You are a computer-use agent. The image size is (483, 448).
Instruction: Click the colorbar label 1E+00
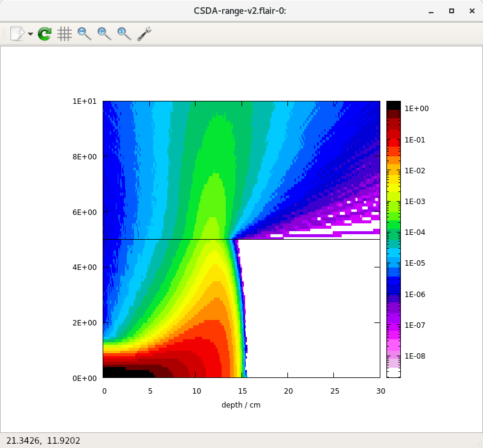coord(417,109)
